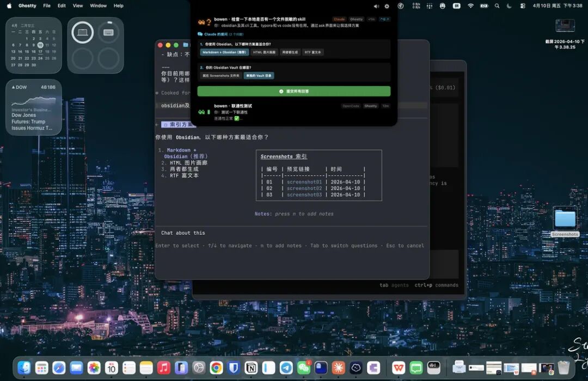The image size is (588, 381).
Task: Open the orange Claude app in Dock
Action: [338, 368]
